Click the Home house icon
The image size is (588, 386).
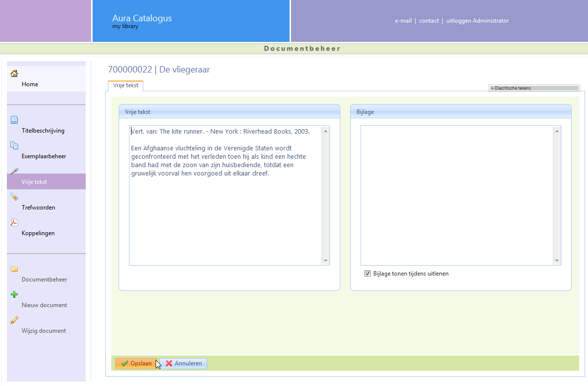pyautogui.click(x=14, y=73)
